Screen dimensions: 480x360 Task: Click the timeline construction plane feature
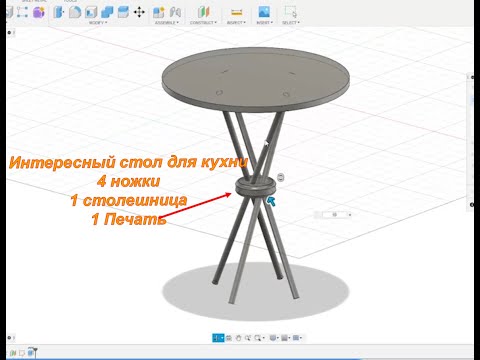13,352
